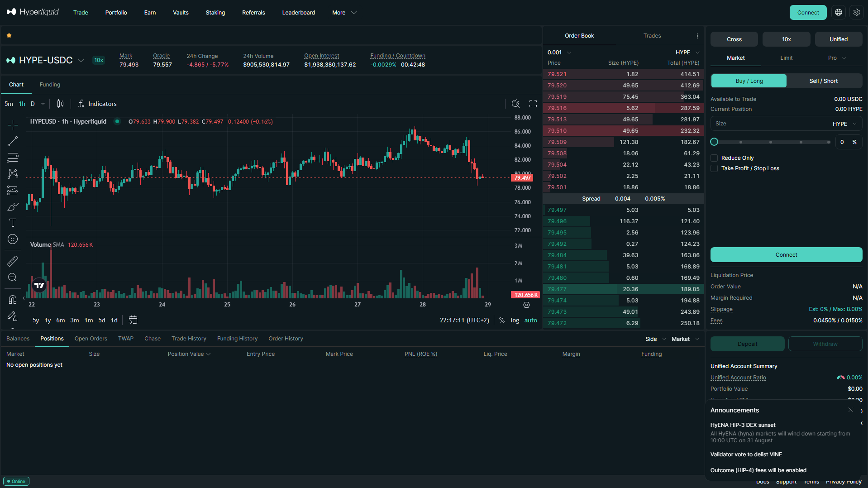
Task: Click the TradingView logo on chart
Action: [x=39, y=285]
